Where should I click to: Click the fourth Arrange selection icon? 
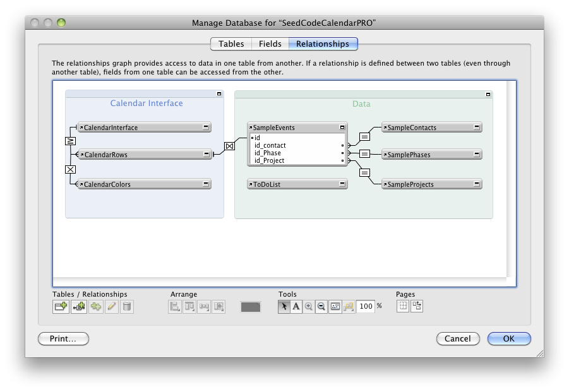pyautogui.click(x=219, y=306)
